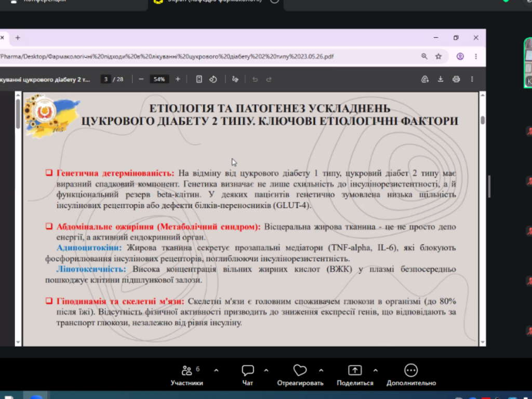Image resolution: width=532 pixels, height=399 pixels.
Task: Click the total page count 28
Action: [120, 79]
